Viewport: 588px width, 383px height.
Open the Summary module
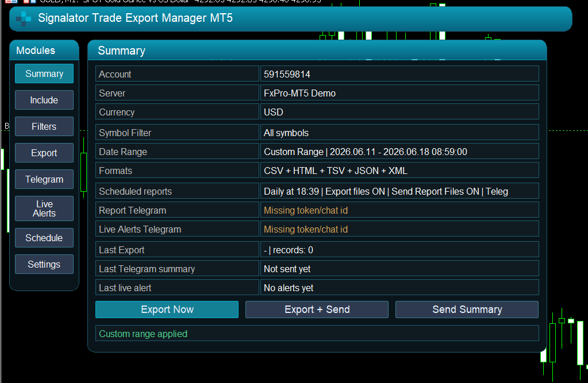point(44,73)
